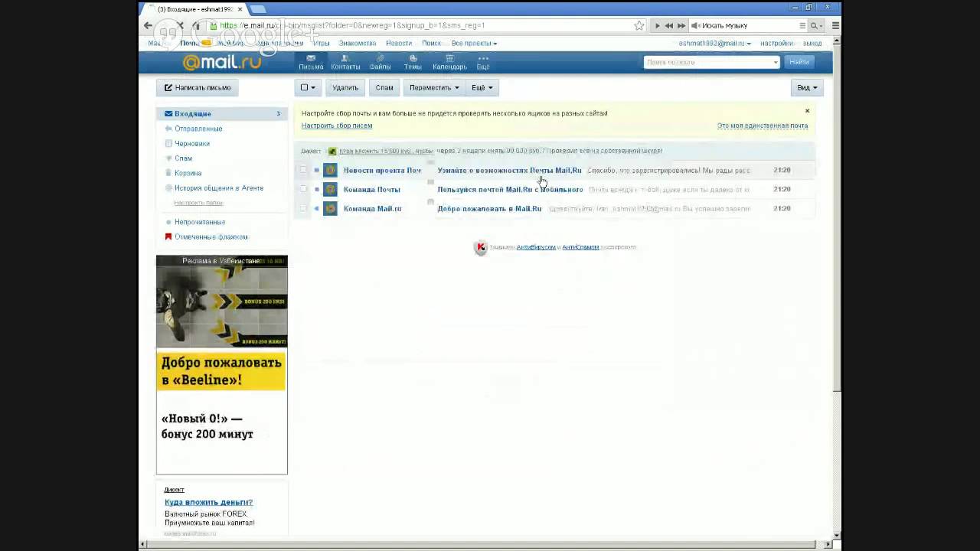Screen dimensions: 980x551
Task: Click выход logout link
Action: pyautogui.click(x=812, y=44)
